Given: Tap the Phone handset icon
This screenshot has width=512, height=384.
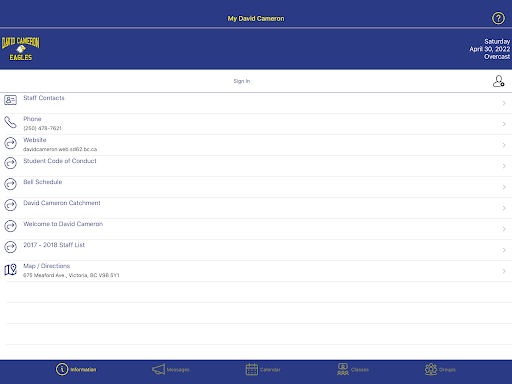Looking at the screenshot, I should tap(10, 122).
